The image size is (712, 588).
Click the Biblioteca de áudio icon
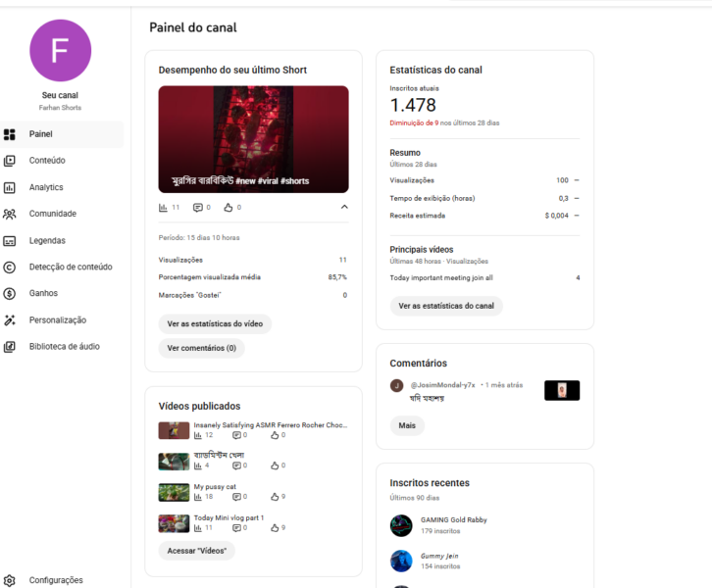[x=10, y=347]
